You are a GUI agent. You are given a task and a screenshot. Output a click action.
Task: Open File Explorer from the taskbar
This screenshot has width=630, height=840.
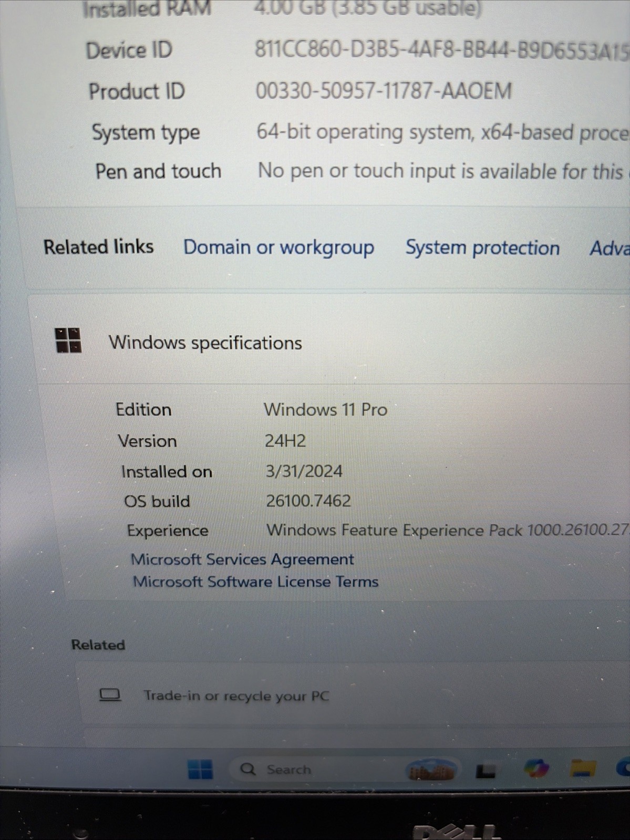click(x=584, y=769)
